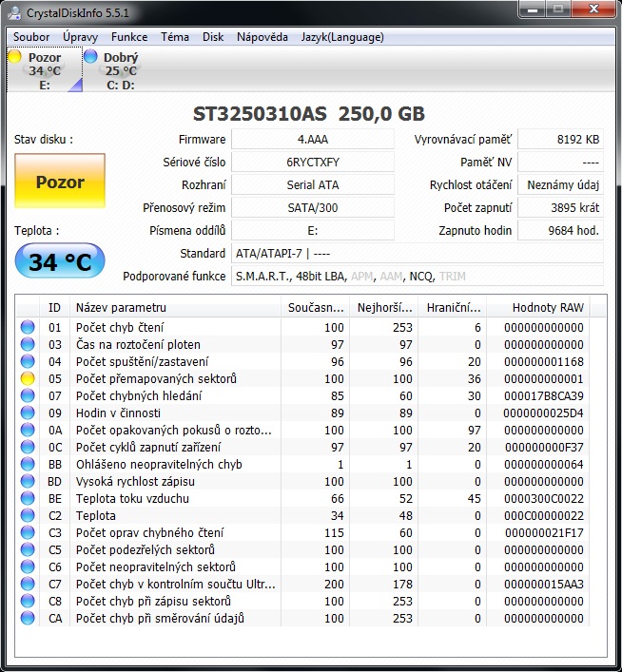622x672 pixels.
Task: Click the Nejhorší... column header
Action: [x=384, y=307]
